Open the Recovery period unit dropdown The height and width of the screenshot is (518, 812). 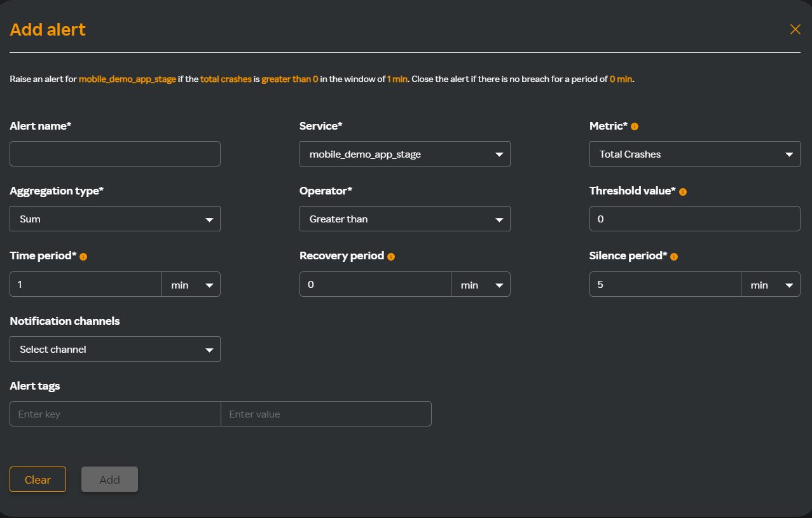[481, 285]
